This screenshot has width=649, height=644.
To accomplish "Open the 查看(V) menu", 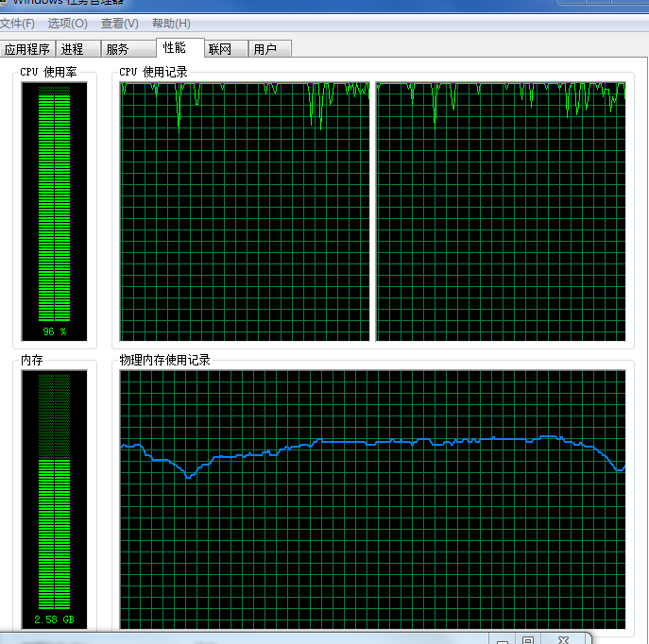I will coord(119,23).
